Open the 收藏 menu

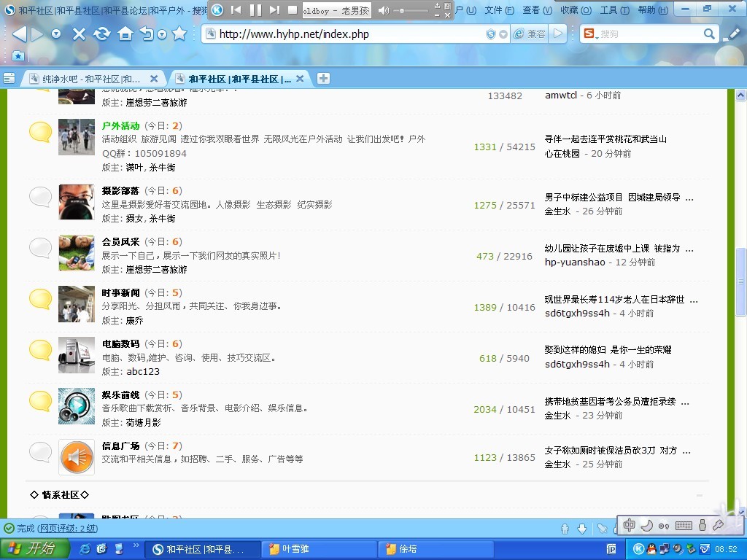pos(576,10)
